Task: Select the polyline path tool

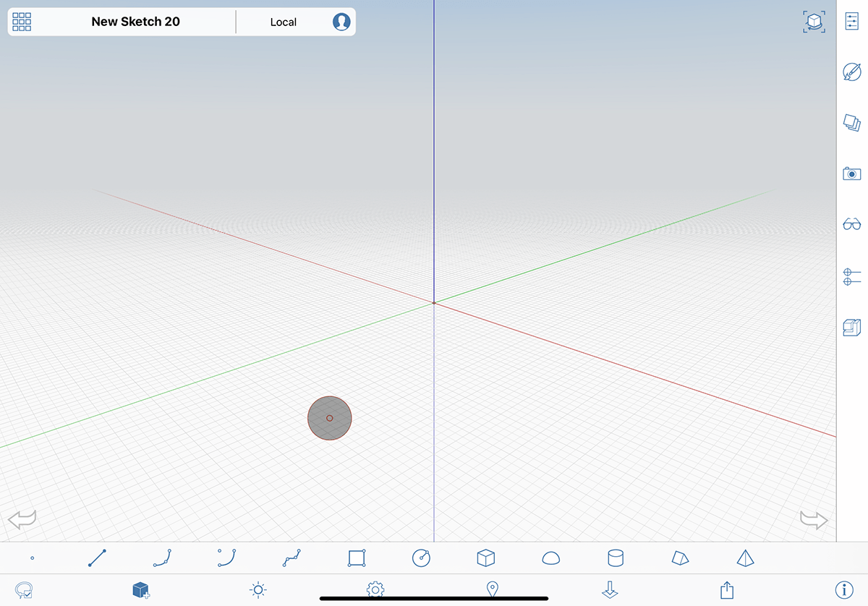Action: click(x=292, y=558)
